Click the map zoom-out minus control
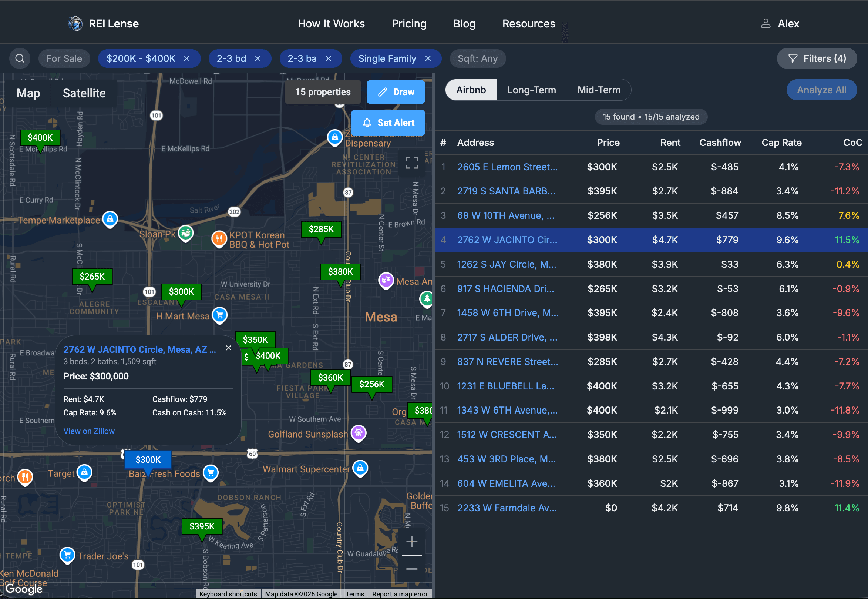Screen dimensions: 868x599 411,569
